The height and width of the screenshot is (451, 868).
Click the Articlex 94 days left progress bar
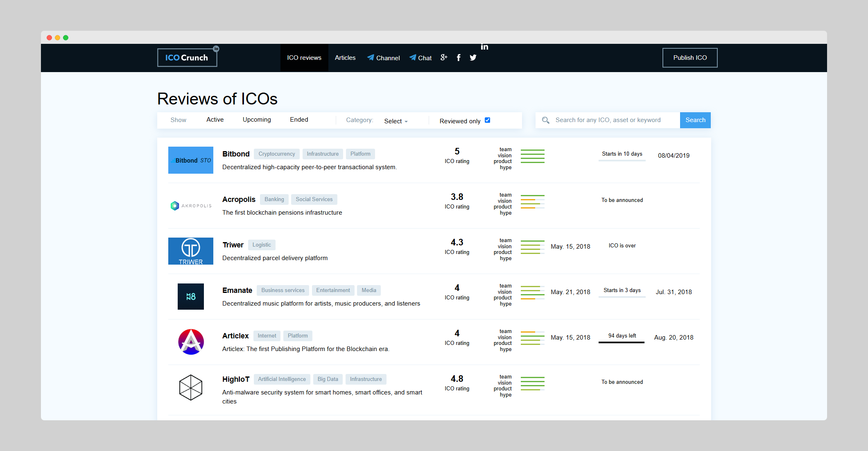[x=622, y=342]
